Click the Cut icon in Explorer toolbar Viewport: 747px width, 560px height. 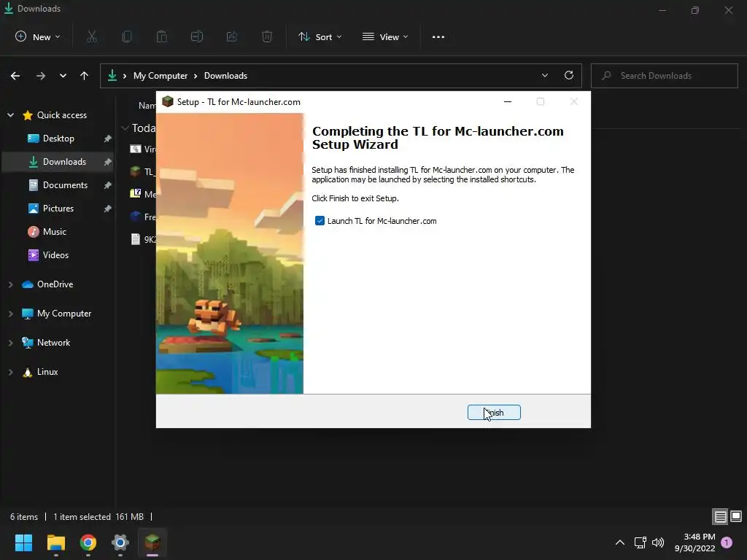tap(92, 36)
